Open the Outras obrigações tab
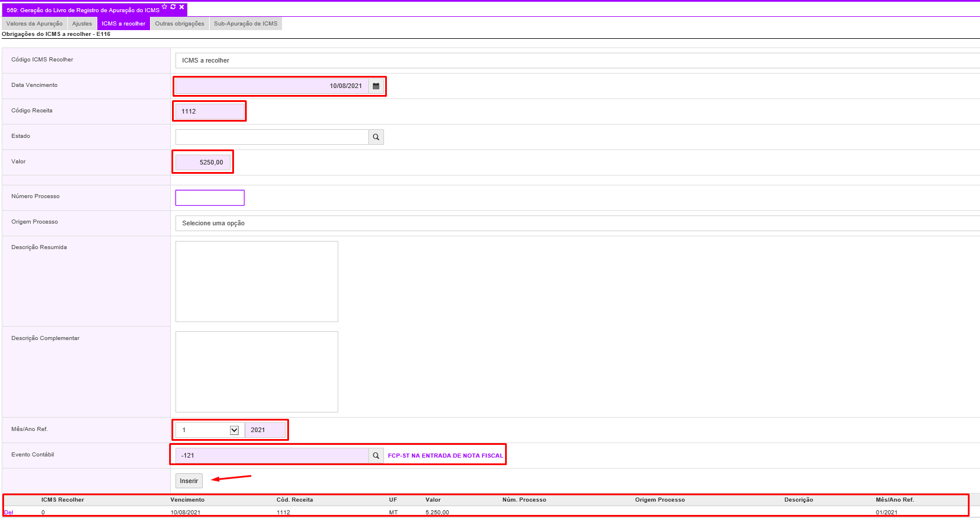The width and height of the screenshot is (980, 519). (180, 24)
